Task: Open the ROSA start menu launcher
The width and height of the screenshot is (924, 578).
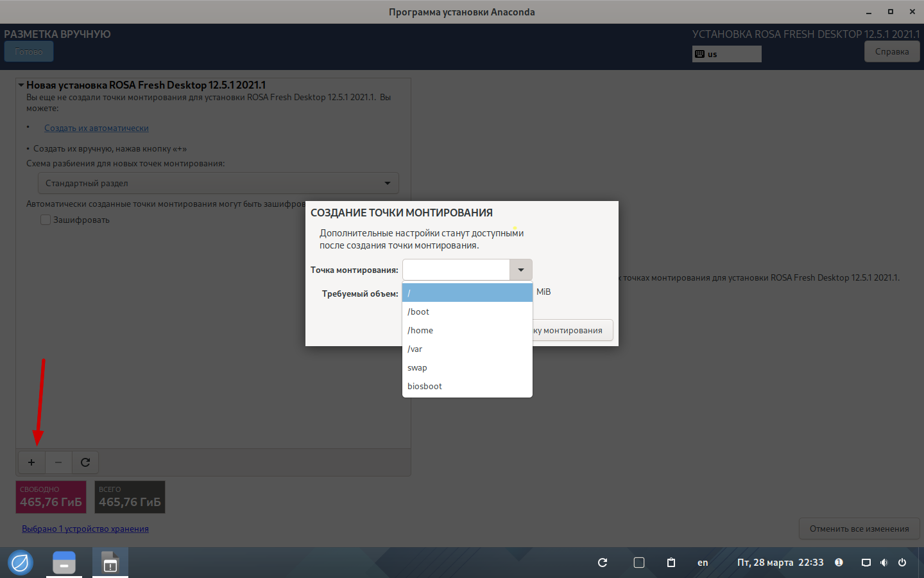Action: 21,563
